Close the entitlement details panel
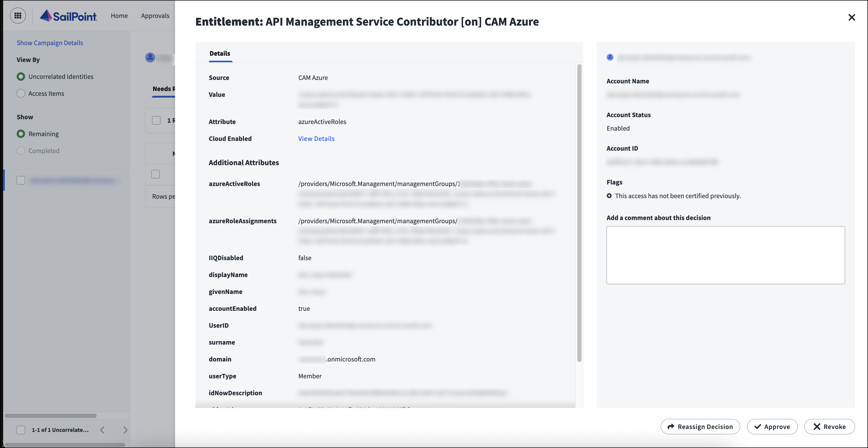868x448 pixels. click(x=851, y=17)
